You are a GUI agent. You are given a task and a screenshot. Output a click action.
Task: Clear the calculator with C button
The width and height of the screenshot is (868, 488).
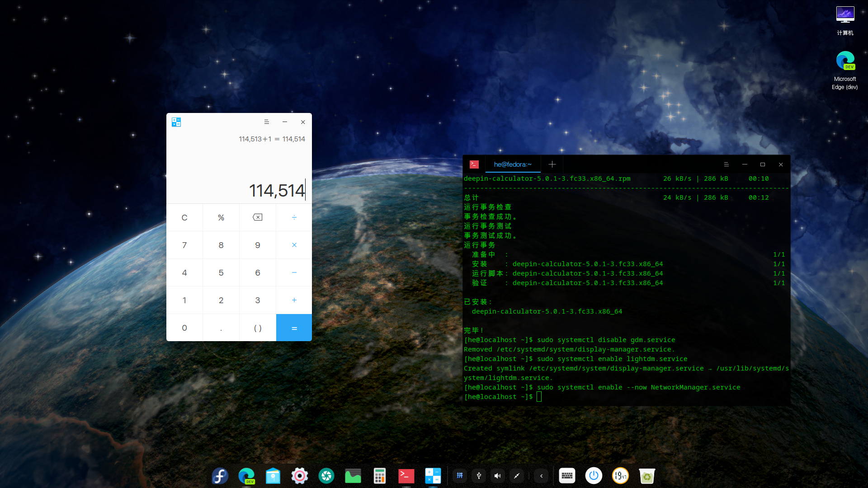[x=184, y=217]
